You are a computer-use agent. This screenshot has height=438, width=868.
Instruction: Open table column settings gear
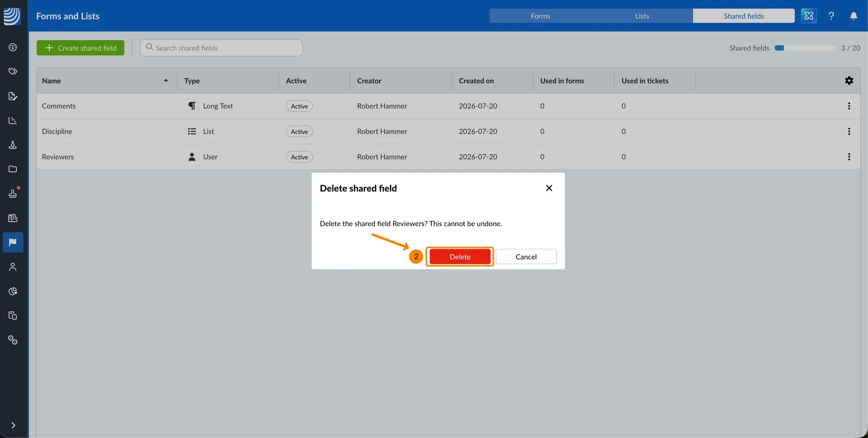point(849,81)
